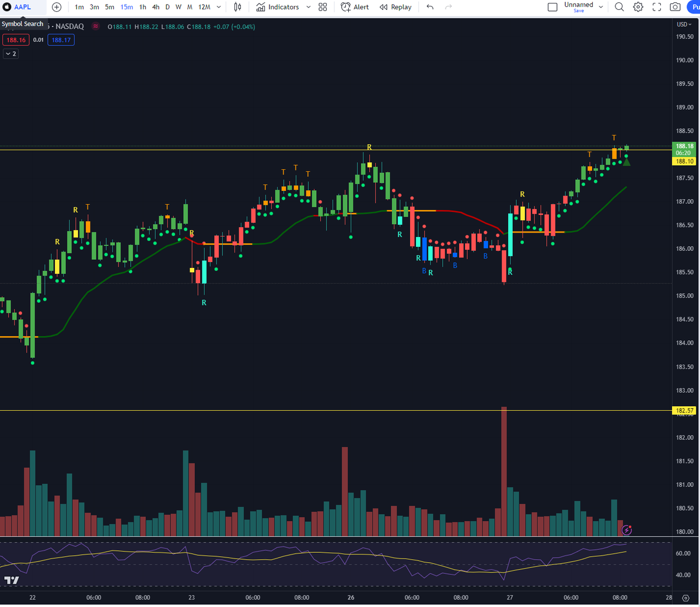Image resolution: width=700 pixels, height=607 pixels.
Task: Open chart settings gear icon
Action: click(638, 7)
